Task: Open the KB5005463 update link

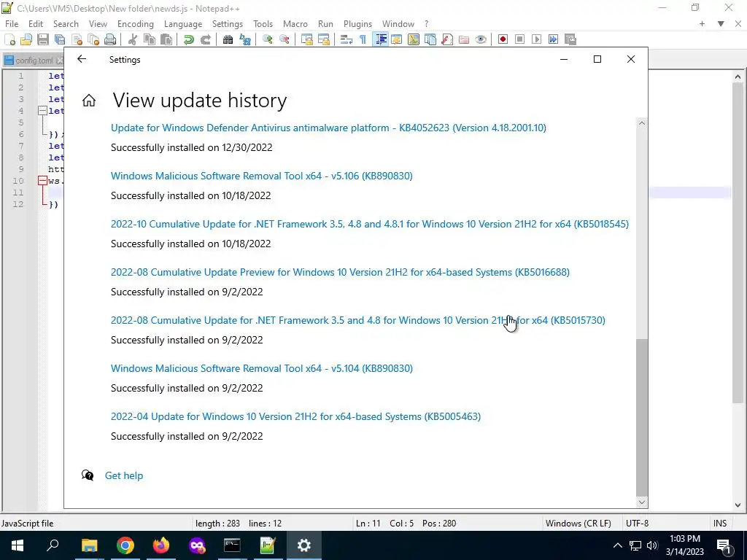Action: pos(295,416)
